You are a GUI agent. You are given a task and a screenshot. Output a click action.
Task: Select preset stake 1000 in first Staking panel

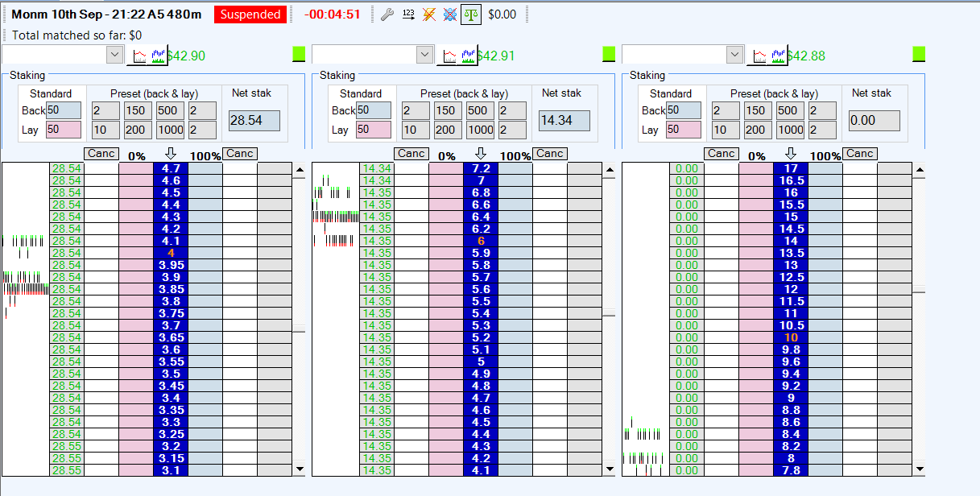(170, 130)
